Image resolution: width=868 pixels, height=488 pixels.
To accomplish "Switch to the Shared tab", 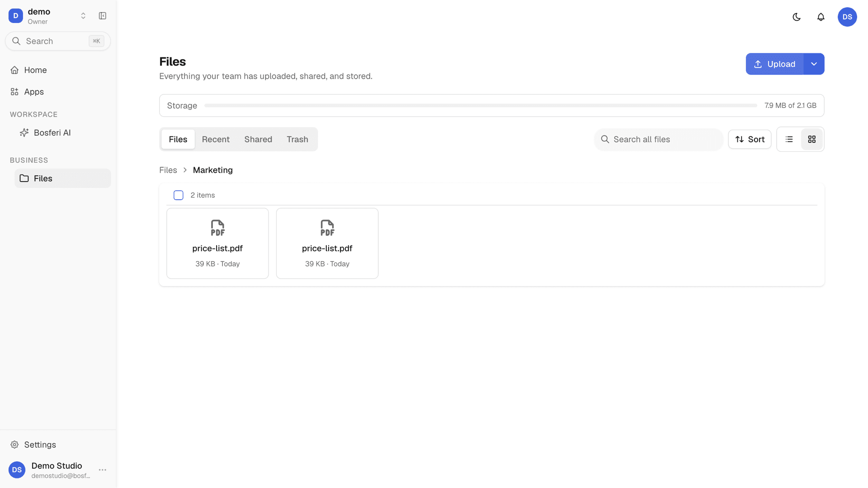I will click(x=258, y=139).
